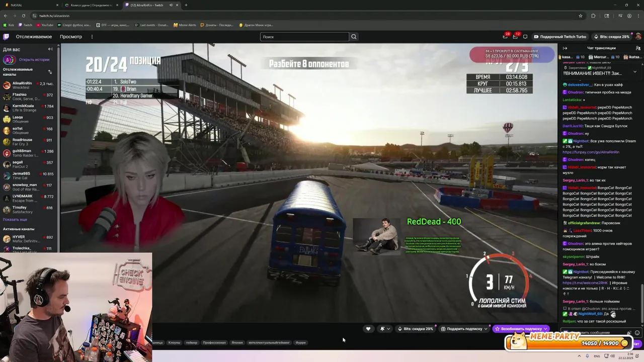
Task: Click the геймер stream tag
Action: (x=191, y=342)
